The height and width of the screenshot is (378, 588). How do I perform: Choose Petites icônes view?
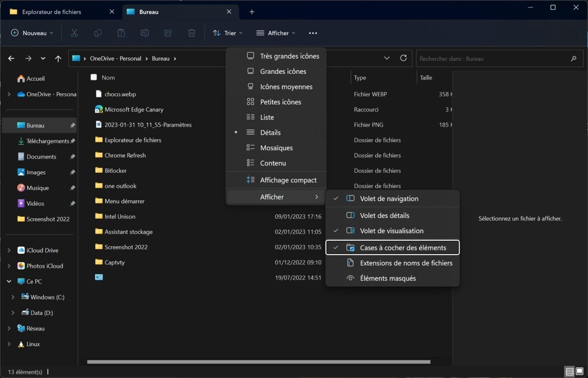(276, 102)
